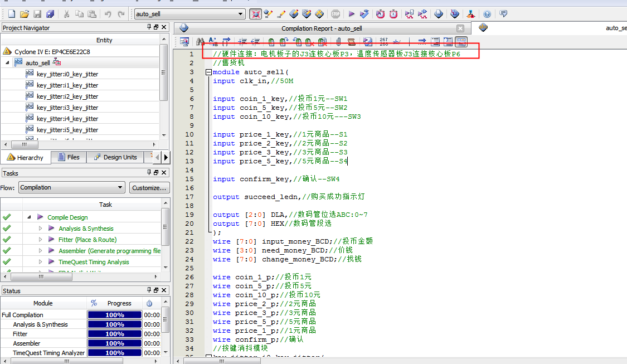Switch to the Files tab
This screenshot has height=364, width=627.
68,157
